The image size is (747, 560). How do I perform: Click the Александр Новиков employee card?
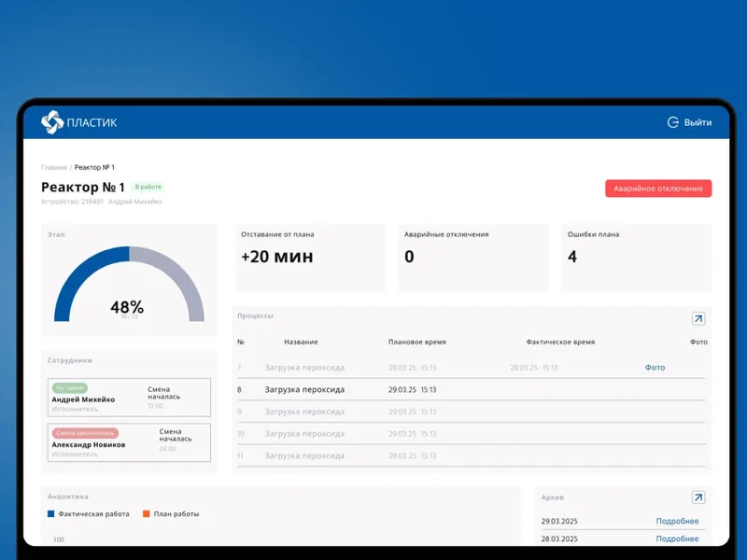(x=129, y=442)
